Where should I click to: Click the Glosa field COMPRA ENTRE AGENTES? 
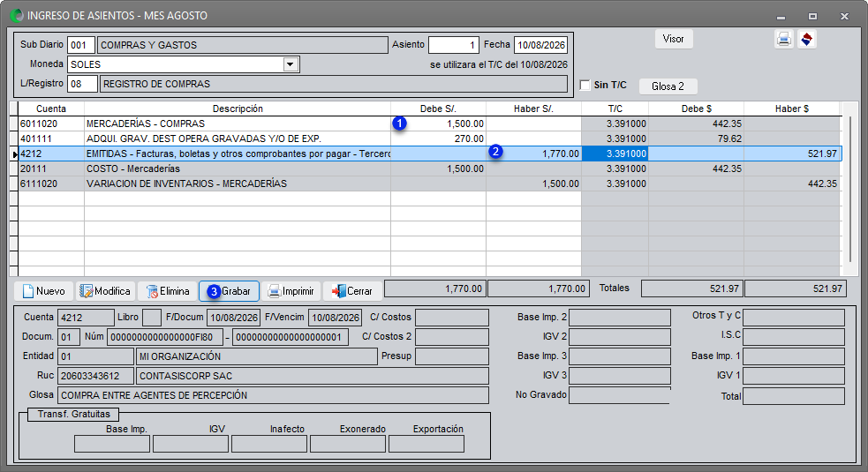pos(273,395)
